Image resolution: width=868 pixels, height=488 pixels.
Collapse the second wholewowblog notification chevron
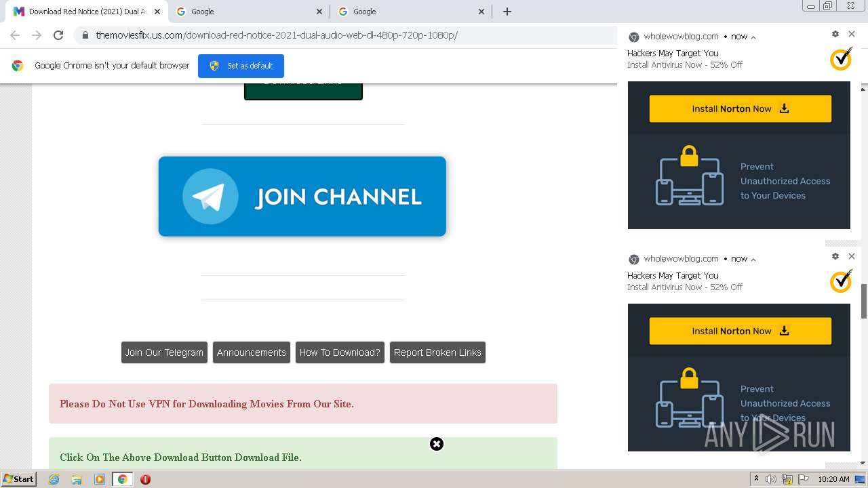coord(753,260)
